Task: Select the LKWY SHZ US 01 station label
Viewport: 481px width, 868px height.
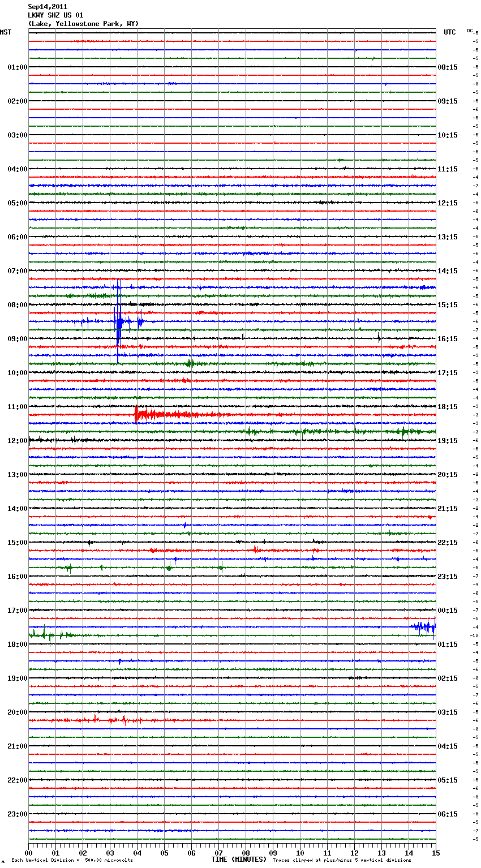Action: 55,15
